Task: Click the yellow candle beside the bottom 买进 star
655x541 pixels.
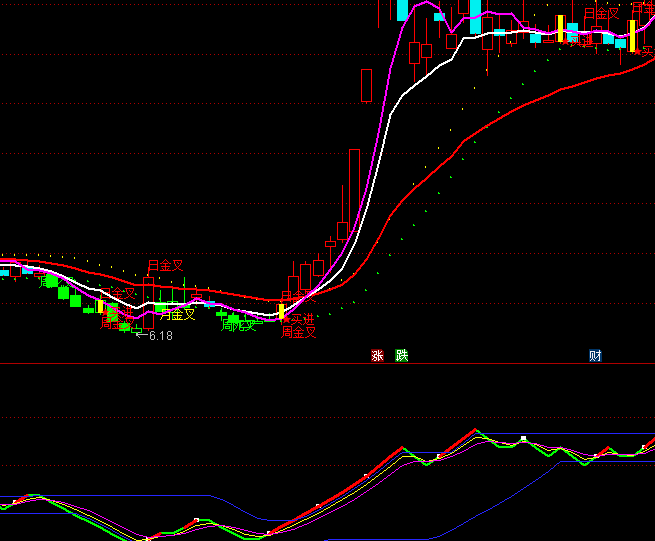Action: pyautogui.click(x=282, y=311)
